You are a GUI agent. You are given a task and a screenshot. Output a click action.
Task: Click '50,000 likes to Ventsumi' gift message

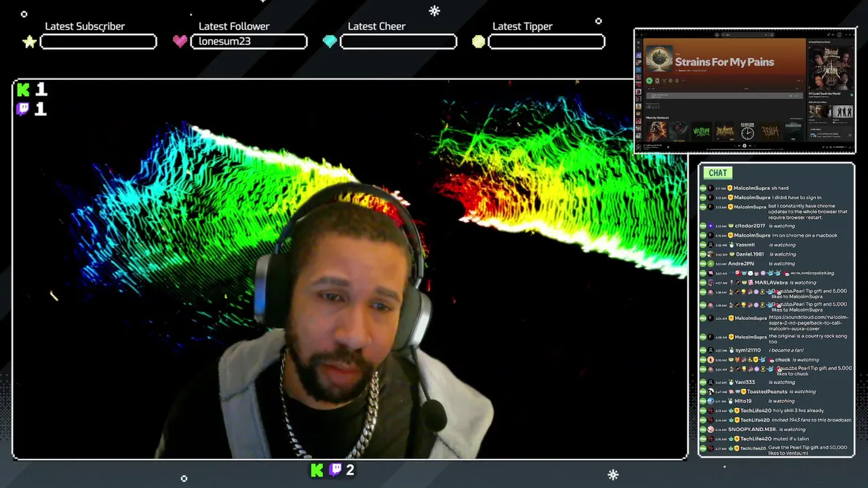tap(808, 450)
